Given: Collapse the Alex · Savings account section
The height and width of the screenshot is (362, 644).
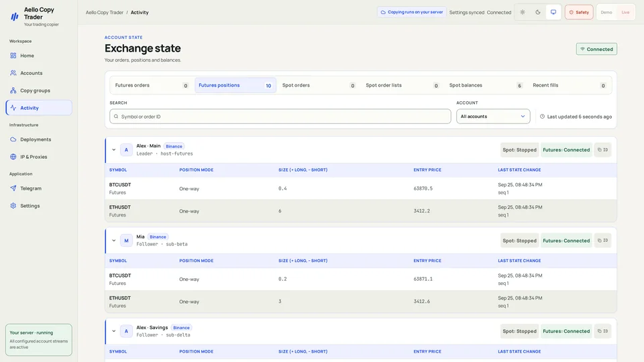Looking at the screenshot, I should 114,331.
